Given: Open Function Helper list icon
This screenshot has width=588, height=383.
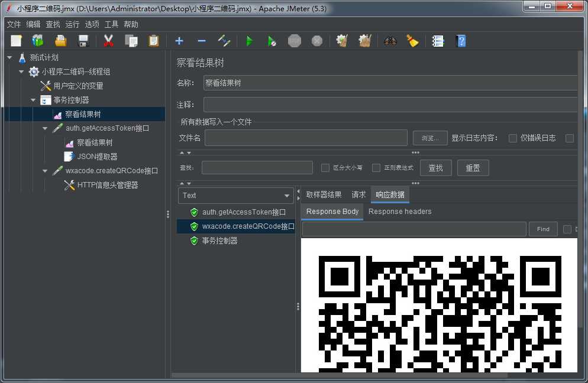Looking at the screenshot, I should pyautogui.click(x=438, y=40).
